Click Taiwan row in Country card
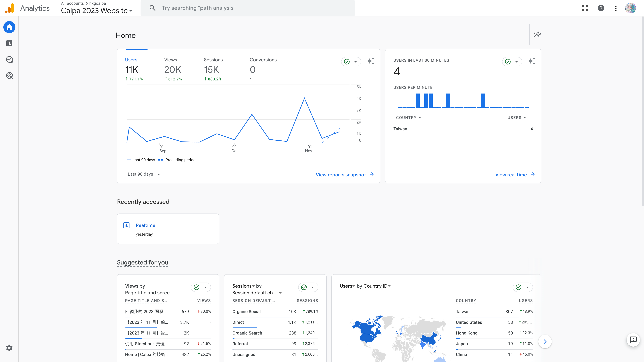The height and width of the screenshot is (362, 644). tap(494, 312)
